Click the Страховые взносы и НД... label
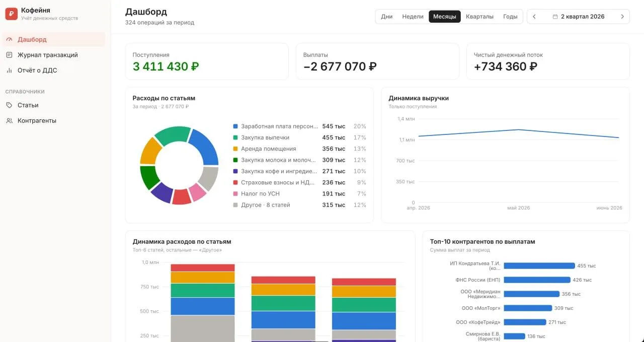The image size is (644, 342). pyautogui.click(x=278, y=182)
